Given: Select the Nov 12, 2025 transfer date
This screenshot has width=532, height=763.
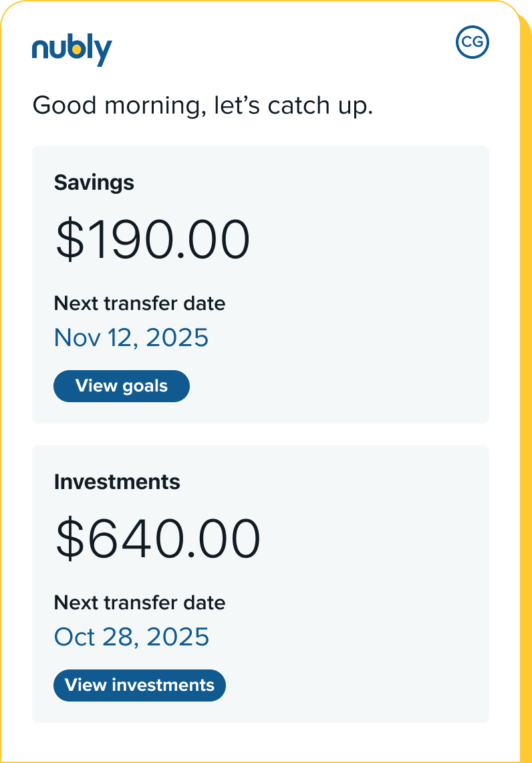Looking at the screenshot, I should (x=131, y=337).
